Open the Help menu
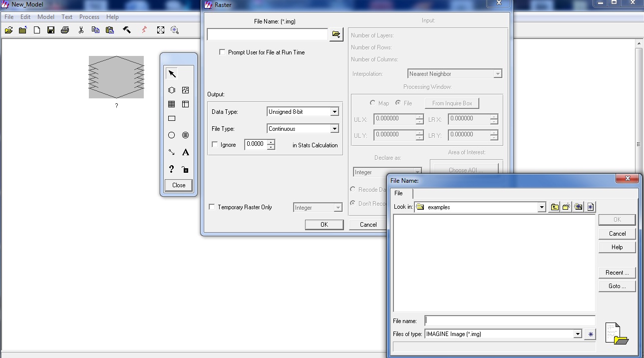Viewport: 644px width, 358px height. (112, 17)
